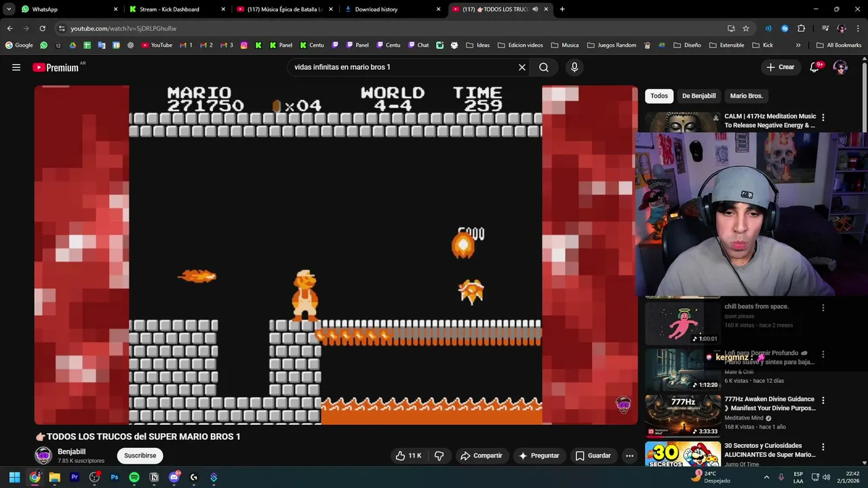This screenshot has height=488, width=868.
Task: Install the app from the address bar
Action: coord(731,28)
